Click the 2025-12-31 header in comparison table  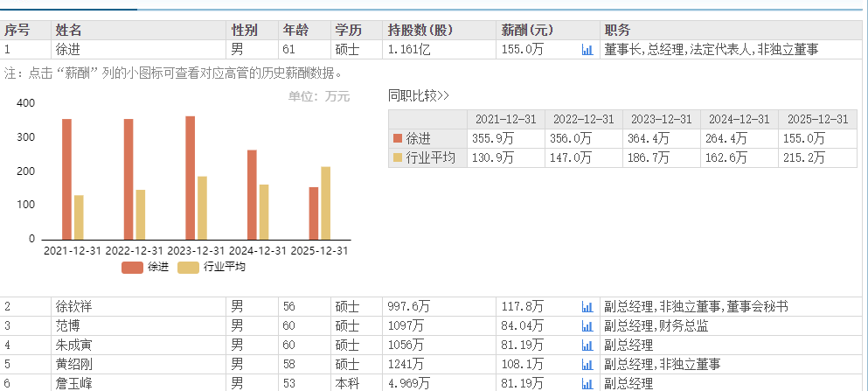[817, 119]
